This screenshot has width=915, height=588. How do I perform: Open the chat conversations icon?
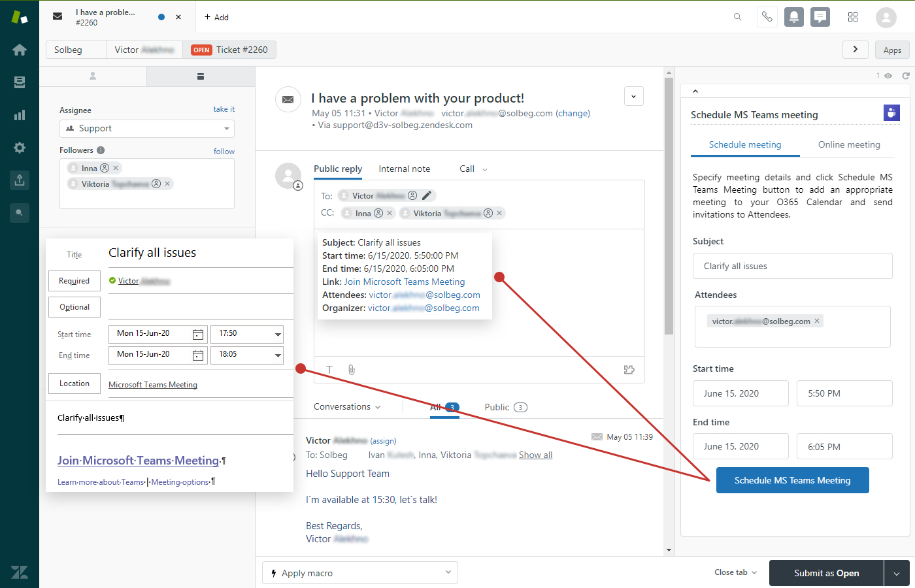[820, 17]
